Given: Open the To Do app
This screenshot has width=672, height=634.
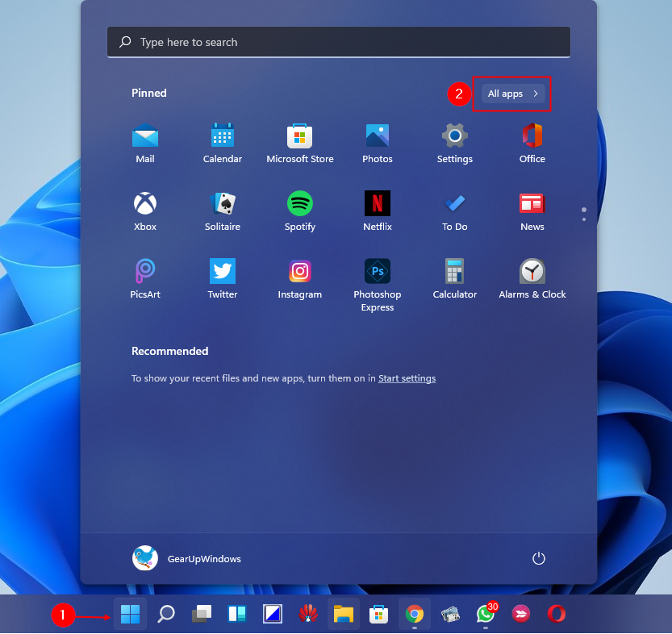Looking at the screenshot, I should pos(455,211).
